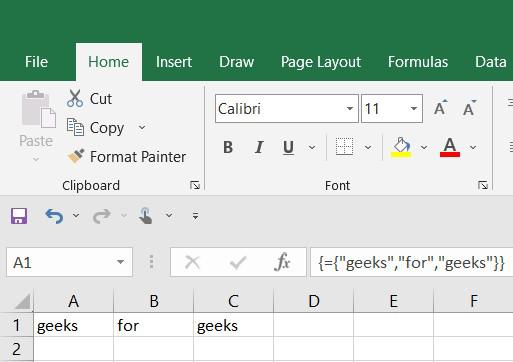Select column F header

coord(473,301)
